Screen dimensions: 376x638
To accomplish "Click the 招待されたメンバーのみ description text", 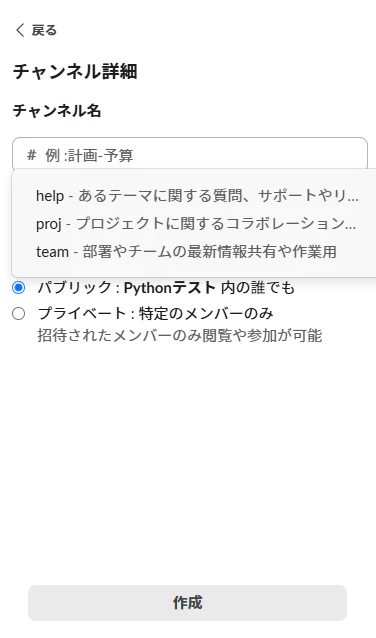I will (180, 336).
